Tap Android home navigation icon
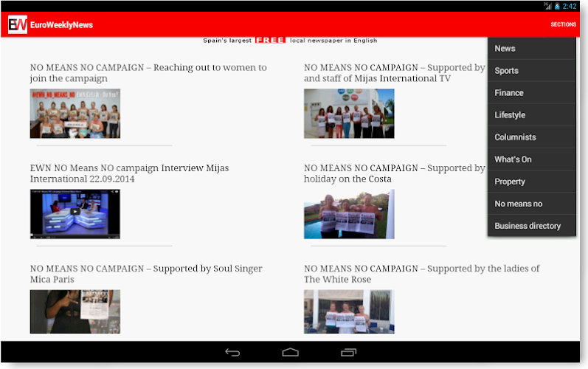 [x=290, y=352]
